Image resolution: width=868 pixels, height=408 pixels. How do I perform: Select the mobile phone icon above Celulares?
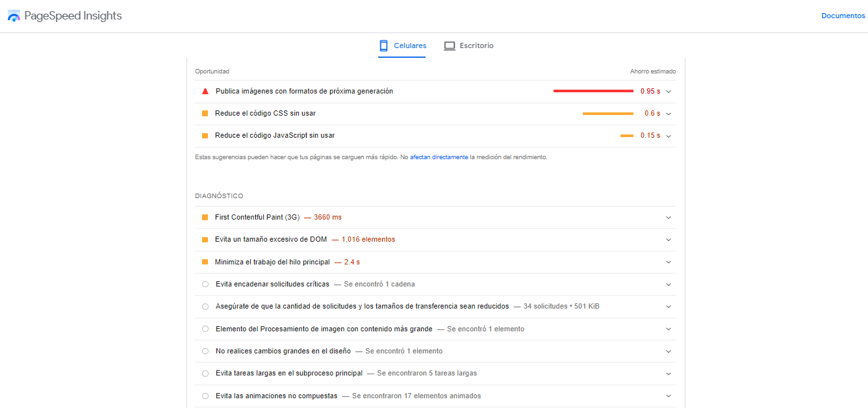point(383,45)
